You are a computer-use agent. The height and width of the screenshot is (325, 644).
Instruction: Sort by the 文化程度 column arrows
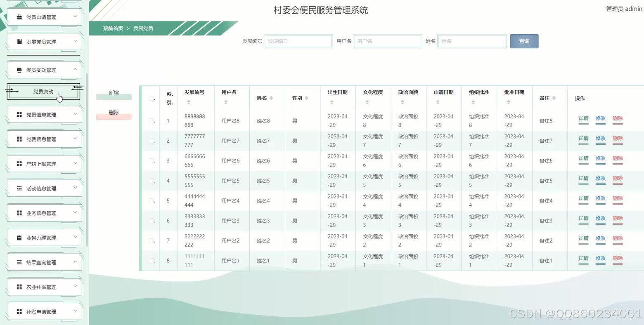(367, 102)
